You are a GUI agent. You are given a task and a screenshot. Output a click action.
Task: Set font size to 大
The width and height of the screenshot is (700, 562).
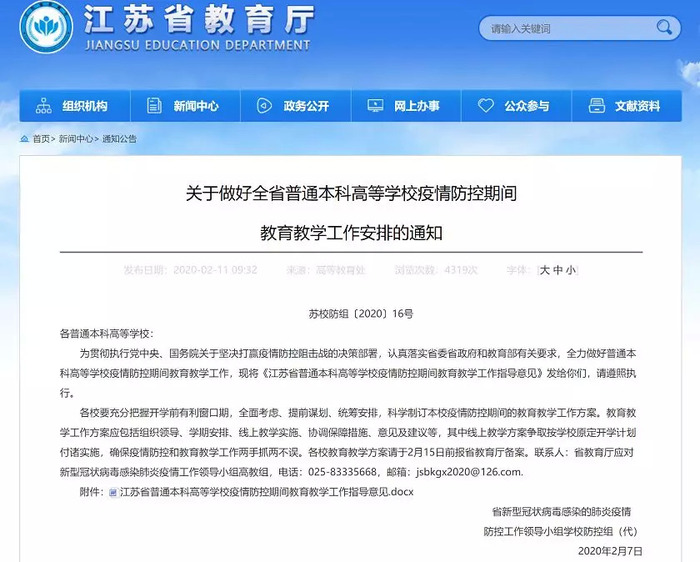point(544,270)
